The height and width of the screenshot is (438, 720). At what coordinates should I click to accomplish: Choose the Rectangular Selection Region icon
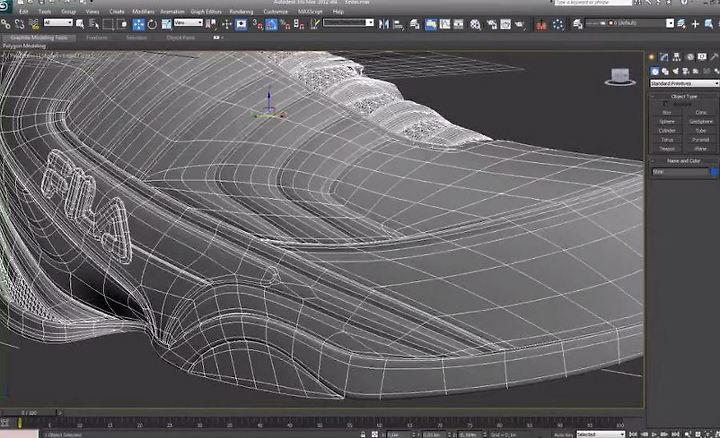(108, 24)
